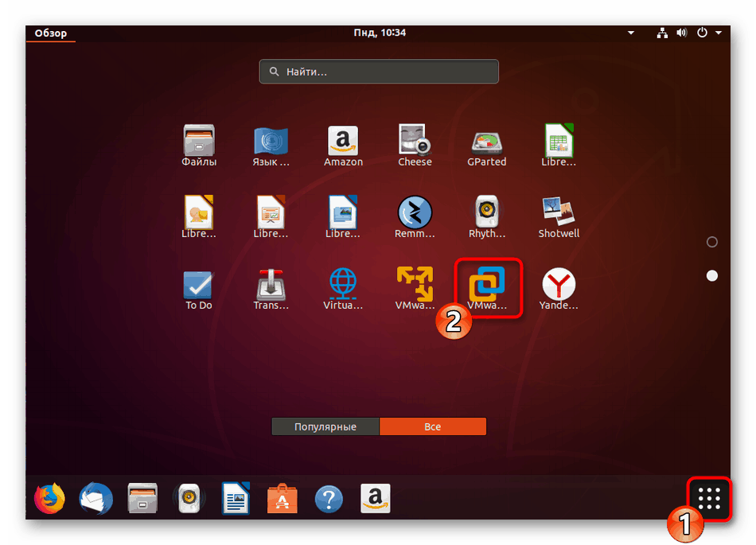Open Ubuntu Software from the dock
756x545 pixels.
282,498
